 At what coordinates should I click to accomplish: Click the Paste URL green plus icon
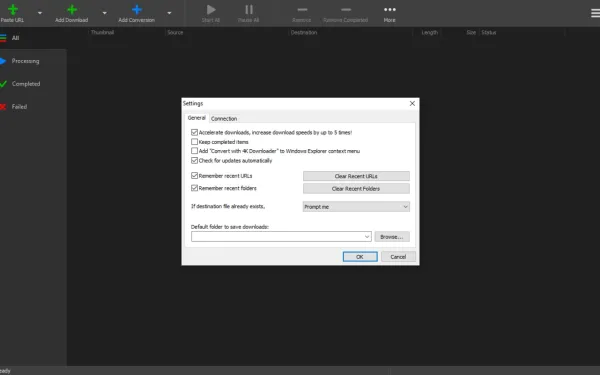point(13,10)
